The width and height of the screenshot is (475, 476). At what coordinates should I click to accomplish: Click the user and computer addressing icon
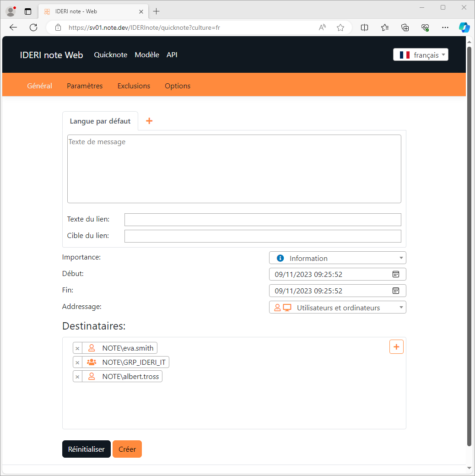282,308
